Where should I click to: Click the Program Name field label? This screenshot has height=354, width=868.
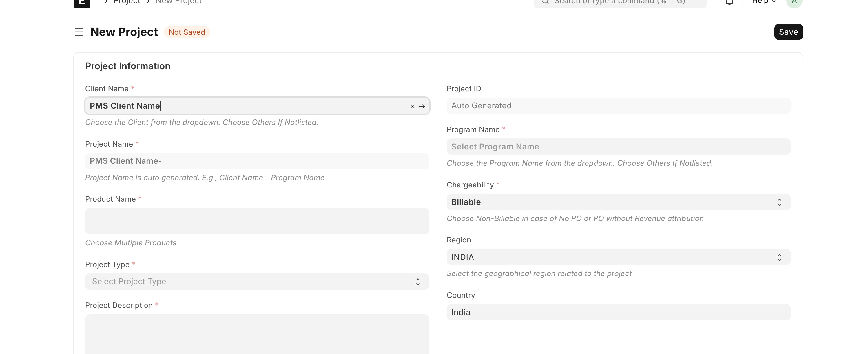[x=473, y=130]
